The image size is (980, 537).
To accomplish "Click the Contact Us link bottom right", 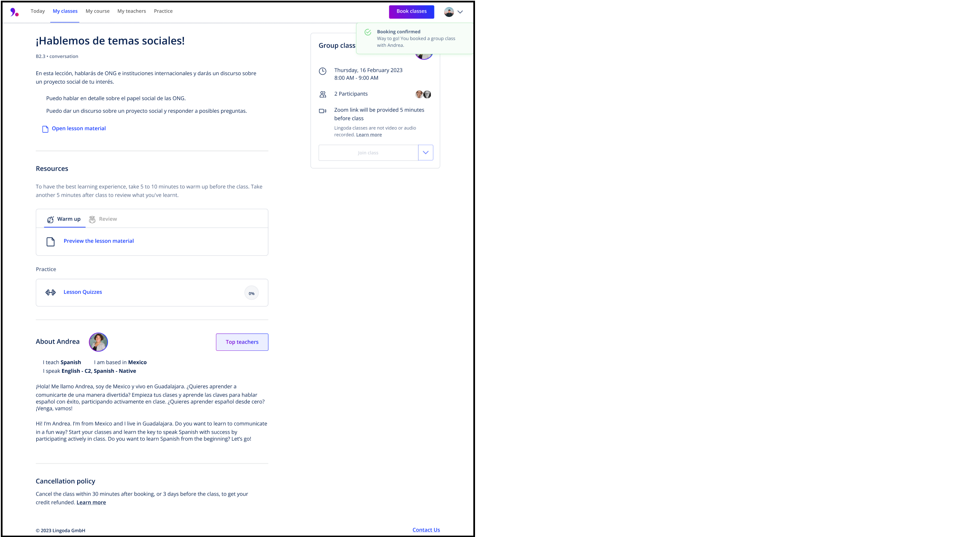I will [426, 530].
